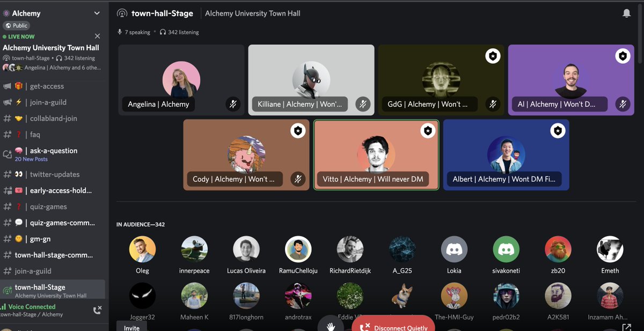Open the first join-a-guild channel with lightning icon
This screenshot has width=644, height=331.
pyautogui.click(x=53, y=102)
